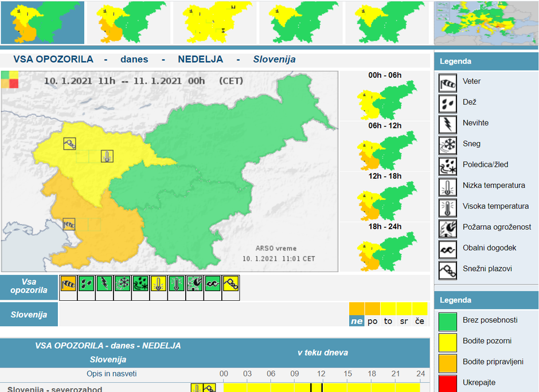Click the Visoka temperatura legend icon

[x=447, y=206]
